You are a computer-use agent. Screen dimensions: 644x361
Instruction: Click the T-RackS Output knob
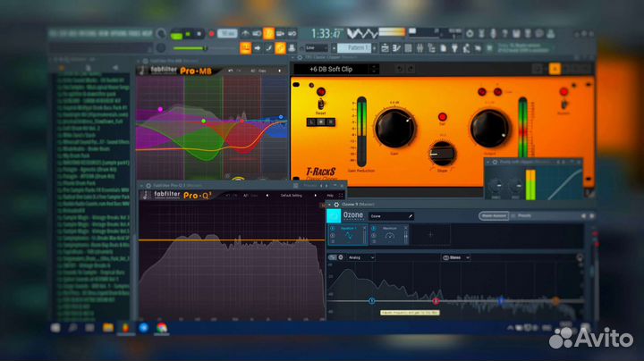(x=490, y=128)
